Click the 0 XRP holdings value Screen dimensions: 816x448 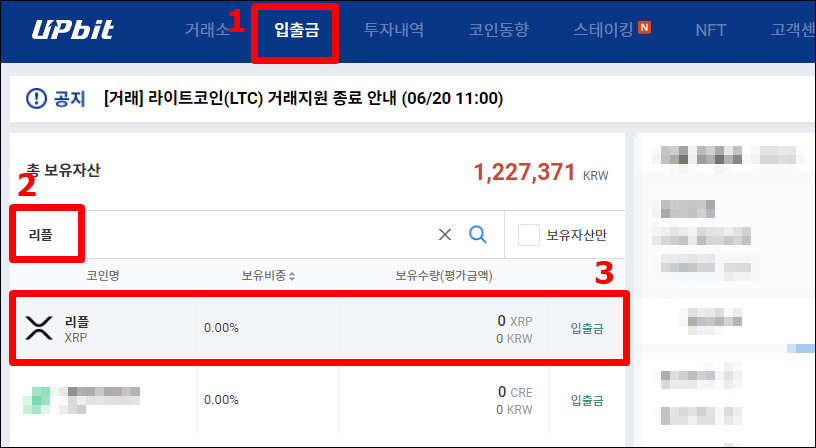515,321
